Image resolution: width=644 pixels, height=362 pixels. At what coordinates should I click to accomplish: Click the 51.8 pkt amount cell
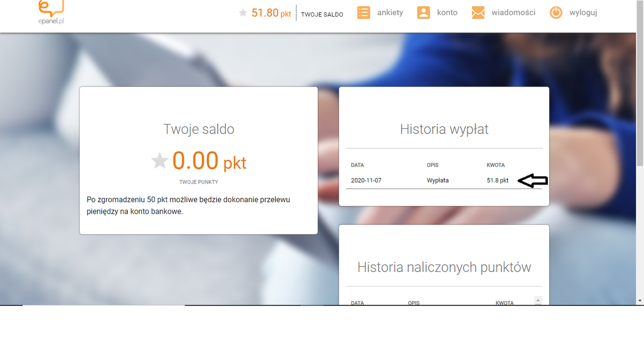click(498, 180)
